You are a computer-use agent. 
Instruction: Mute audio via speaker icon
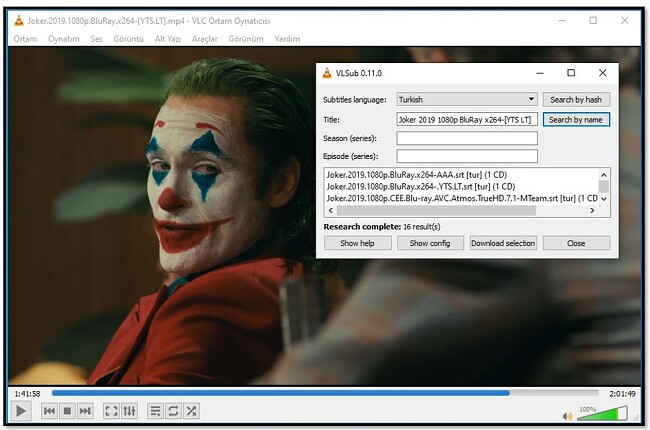click(567, 416)
